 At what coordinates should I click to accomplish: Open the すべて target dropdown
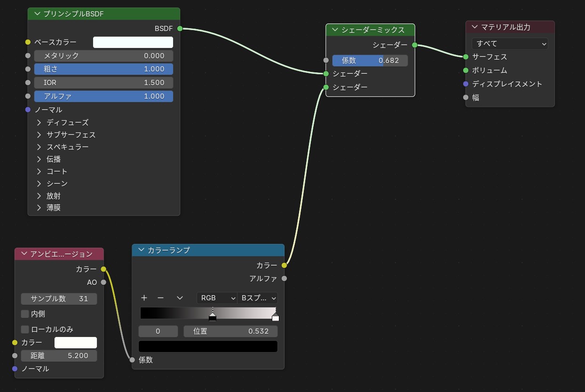(510, 44)
